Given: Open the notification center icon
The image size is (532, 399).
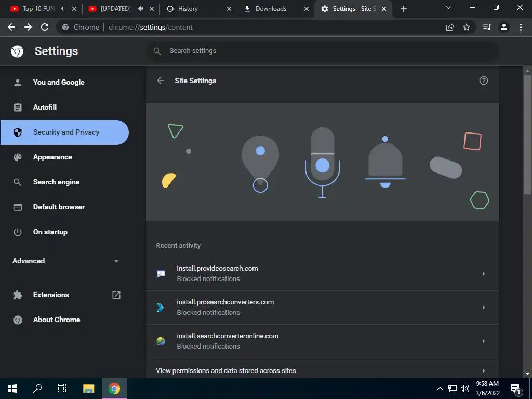Looking at the screenshot, I should 515,389.
